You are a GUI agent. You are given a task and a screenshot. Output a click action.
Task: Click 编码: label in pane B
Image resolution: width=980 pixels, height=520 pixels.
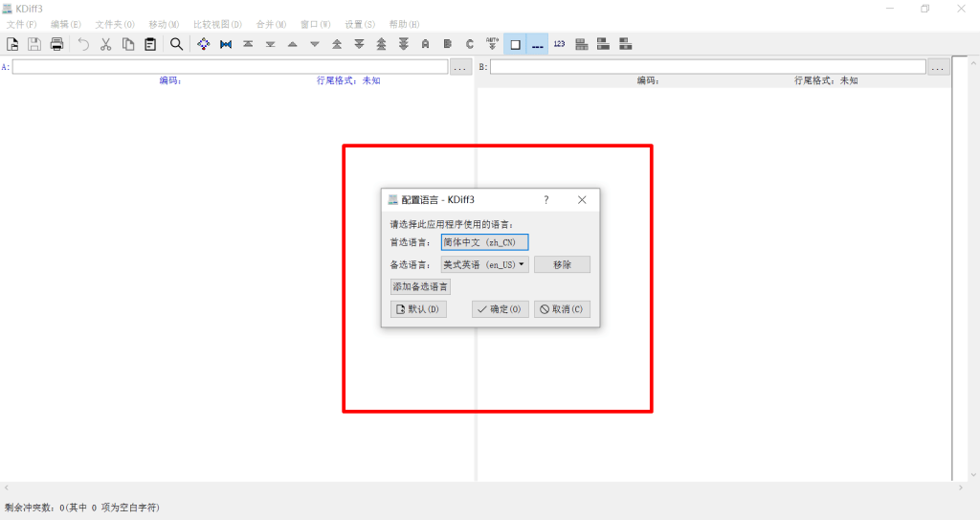(648, 80)
